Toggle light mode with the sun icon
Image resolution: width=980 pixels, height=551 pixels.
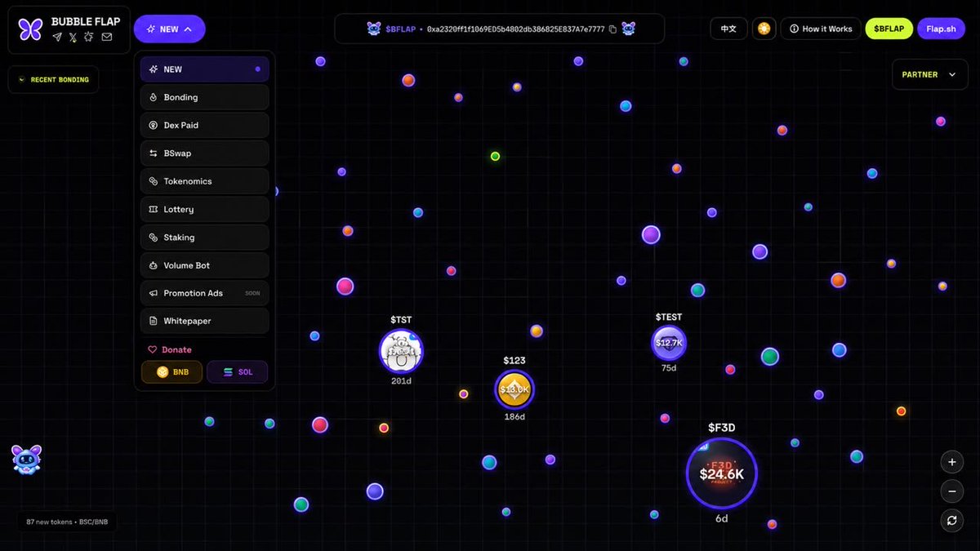(764, 29)
